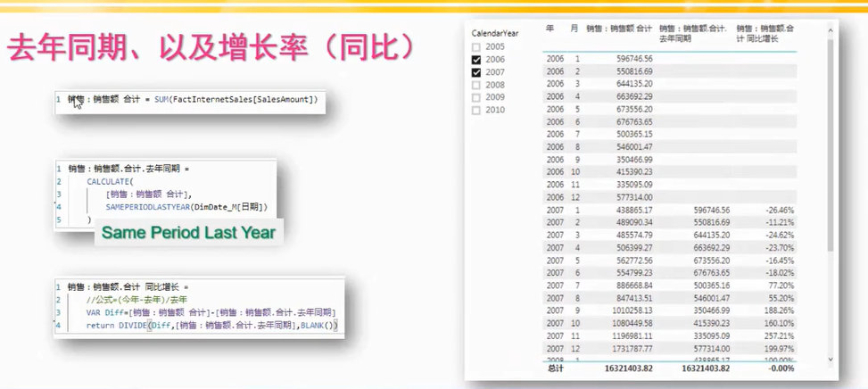Click the 销售：销售额 合计 column header

click(x=619, y=29)
